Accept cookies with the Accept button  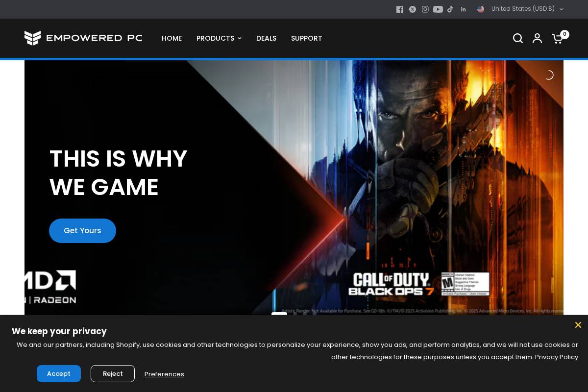[x=59, y=373]
